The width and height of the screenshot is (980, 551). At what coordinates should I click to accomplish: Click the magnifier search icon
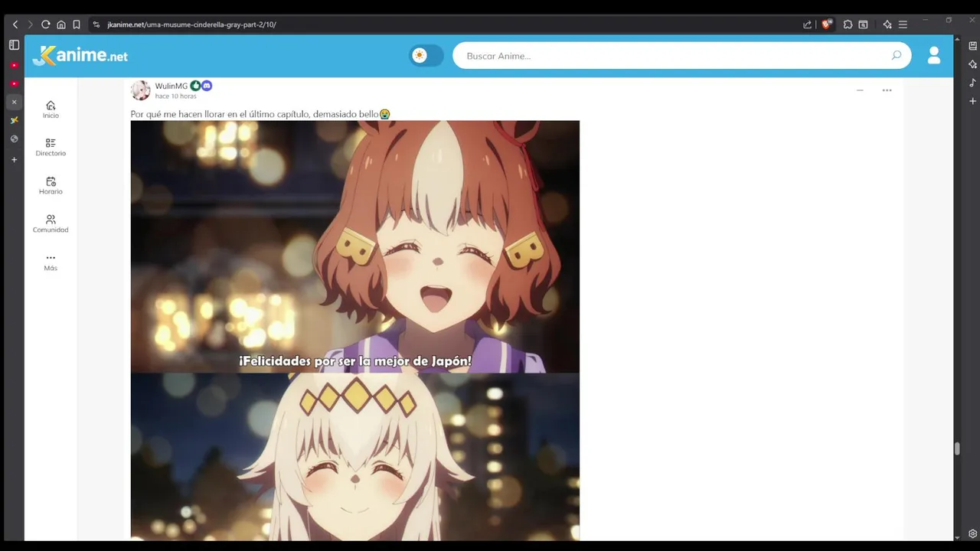coord(896,55)
